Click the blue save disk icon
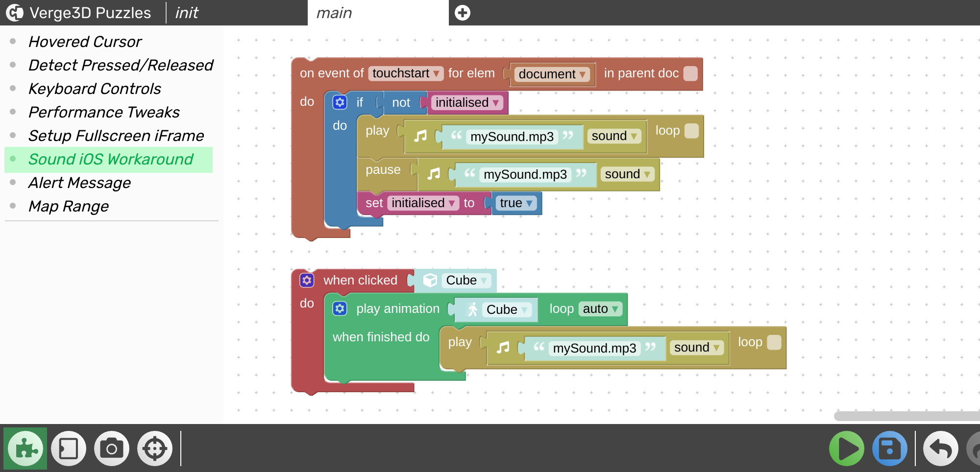This screenshot has height=472, width=980. (x=889, y=448)
